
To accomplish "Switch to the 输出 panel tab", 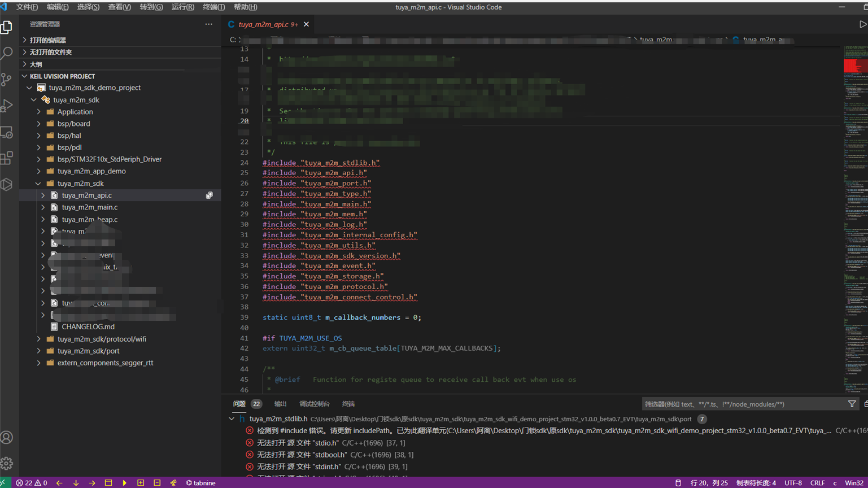I will click(x=281, y=404).
